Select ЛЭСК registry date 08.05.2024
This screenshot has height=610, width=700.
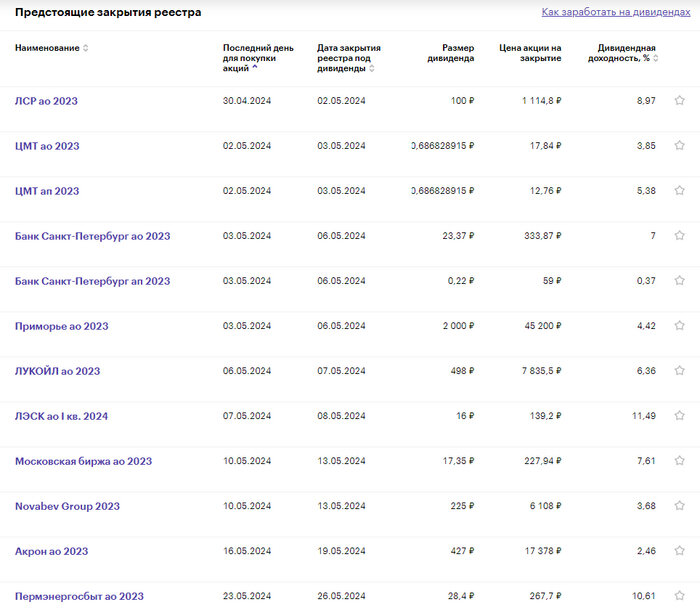[342, 416]
